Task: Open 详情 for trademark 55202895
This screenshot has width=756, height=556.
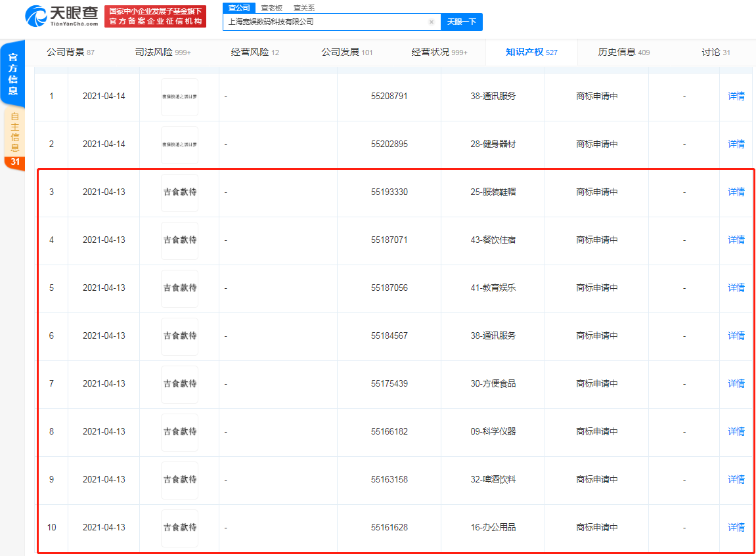Action: point(736,144)
